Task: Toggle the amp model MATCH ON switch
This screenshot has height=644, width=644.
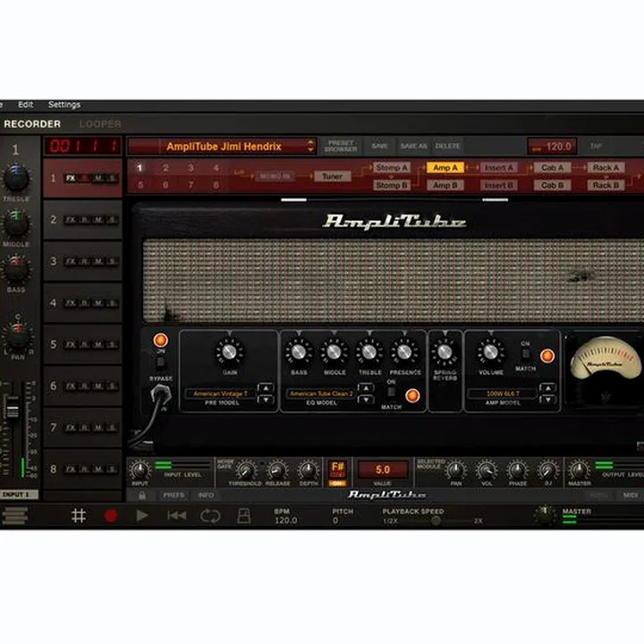Action: (525, 353)
